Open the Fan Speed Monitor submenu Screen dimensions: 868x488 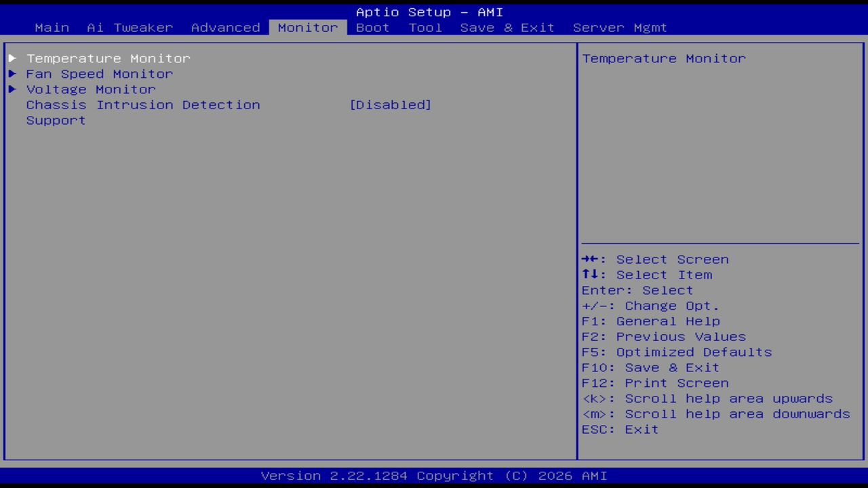pyautogui.click(x=100, y=74)
